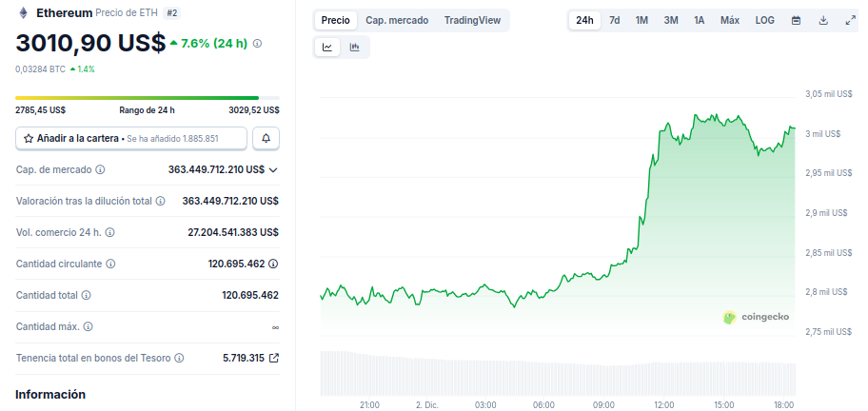The width and height of the screenshot is (868, 411).
Task: Open the calendar date range picker
Action: click(796, 20)
